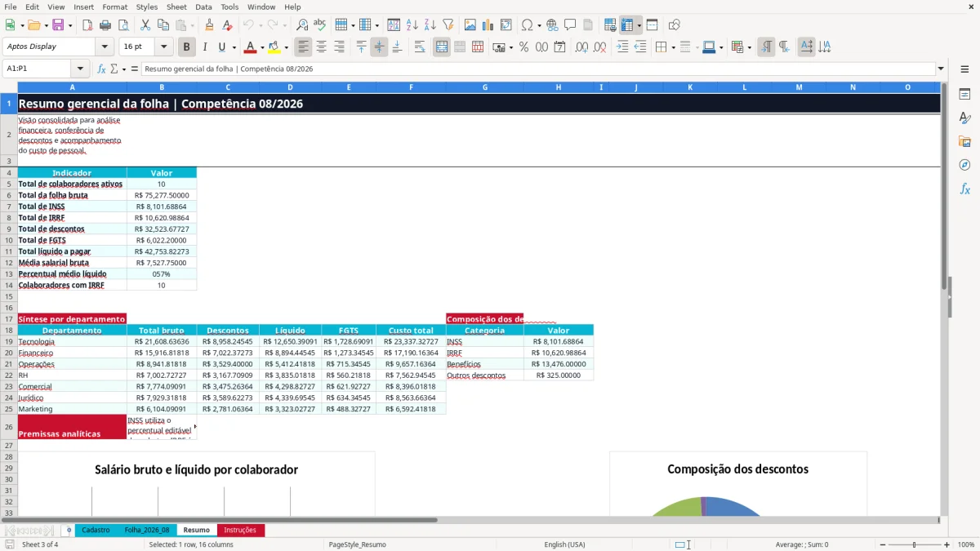This screenshot has height=551, width=980.
Task: Switch to the Cadastro sheet tab
Action: [x=96, y=530]
